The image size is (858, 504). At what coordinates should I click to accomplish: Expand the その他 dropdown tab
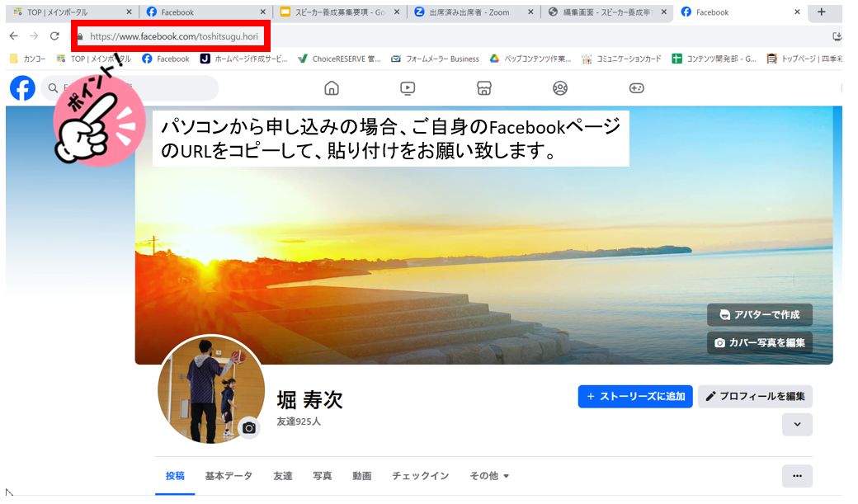(x=489, y=476)
